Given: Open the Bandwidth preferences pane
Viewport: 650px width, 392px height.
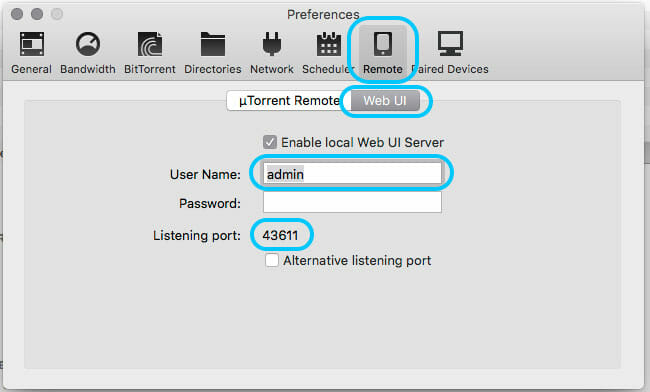Looking at the screenshot, I should tap(88, 53).
